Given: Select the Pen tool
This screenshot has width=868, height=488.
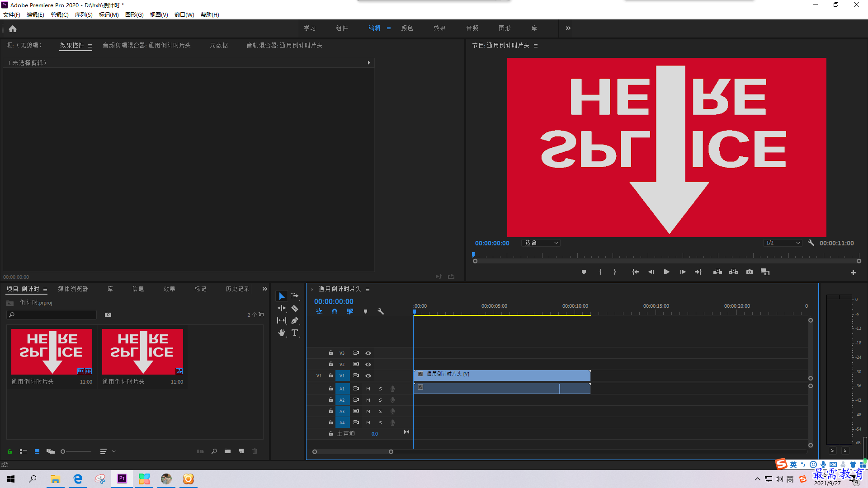Looking at the screenshot, I should pos(295,320).
